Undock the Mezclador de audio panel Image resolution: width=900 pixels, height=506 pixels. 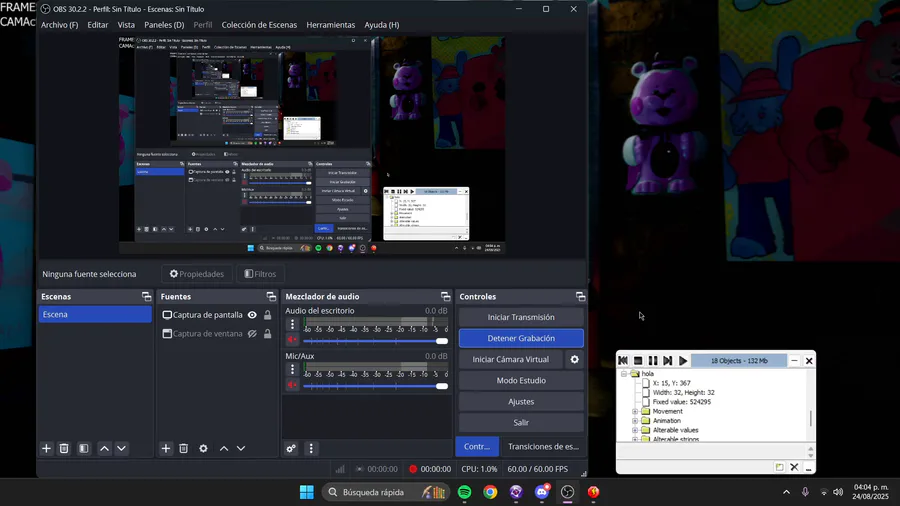[x=445, y=297]
